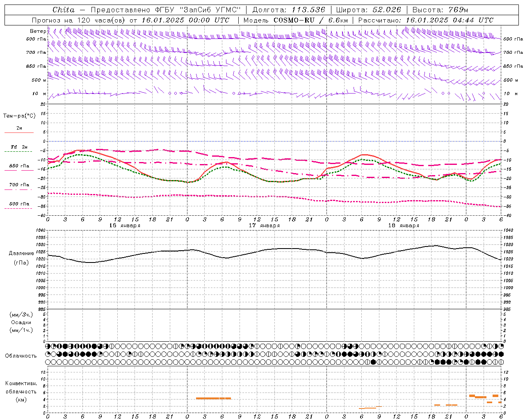
Task: Click the "(км)" unit label under convective cloudiness
Action: (21, 399)
